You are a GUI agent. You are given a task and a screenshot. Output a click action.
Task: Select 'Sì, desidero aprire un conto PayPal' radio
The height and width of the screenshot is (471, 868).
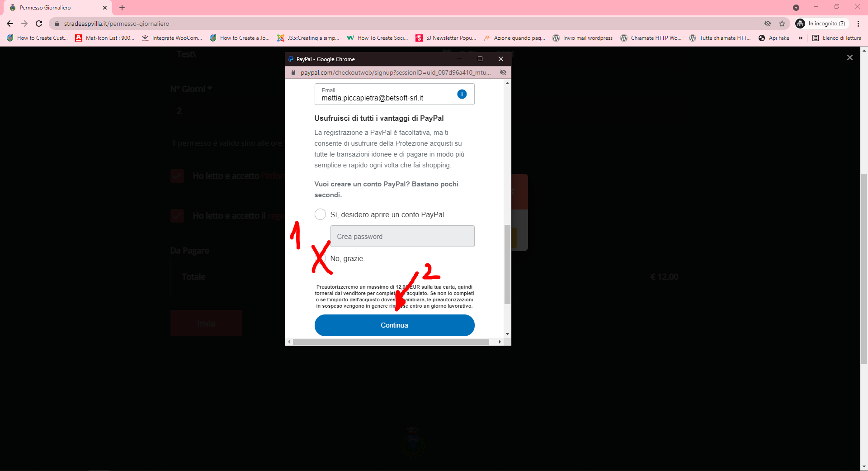[320, 214]
